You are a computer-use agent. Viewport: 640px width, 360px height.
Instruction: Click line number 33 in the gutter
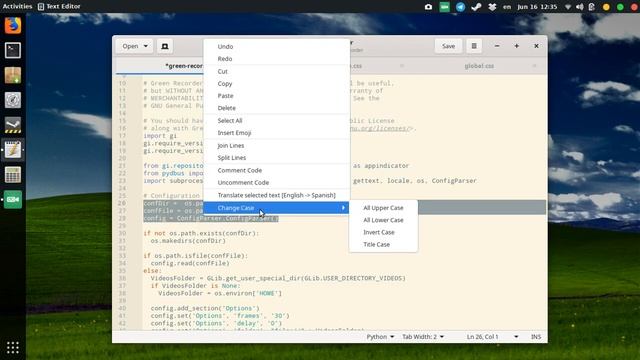pyautogui.click(x=122, y=256)
